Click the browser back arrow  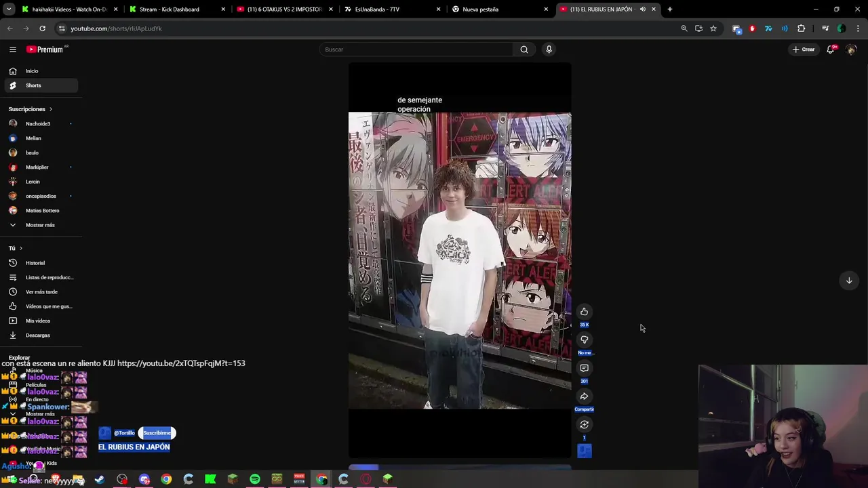[x=9, y=28]
